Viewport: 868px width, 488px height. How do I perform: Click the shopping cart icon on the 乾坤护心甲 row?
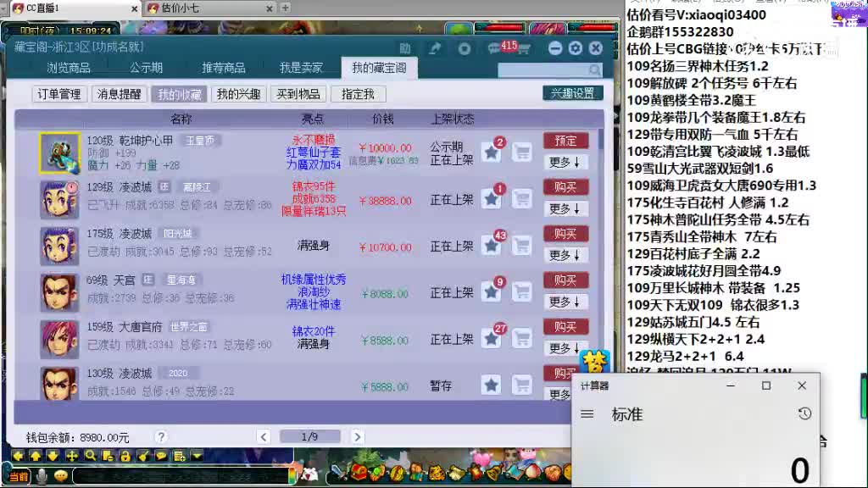coord(521,150)
